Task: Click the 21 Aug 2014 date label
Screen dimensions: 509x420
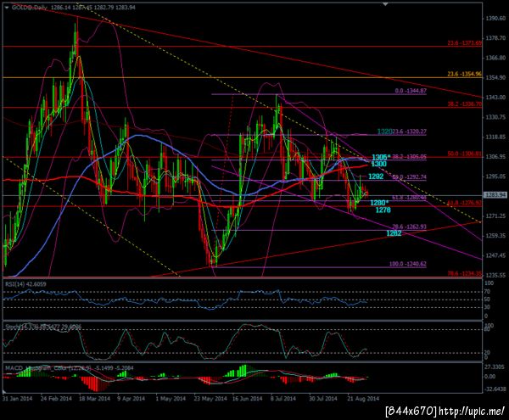Action: coord(363,399)
